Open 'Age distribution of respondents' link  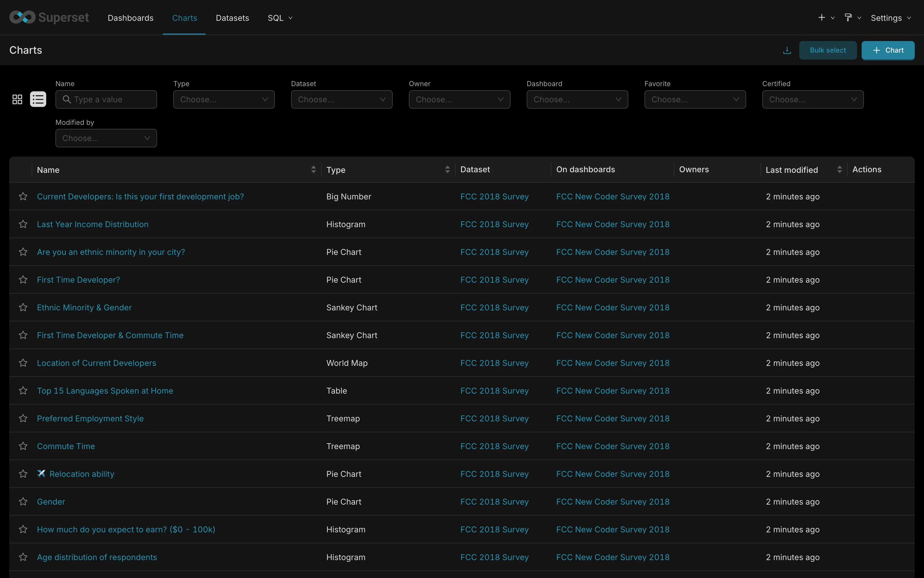coord(97,557)
